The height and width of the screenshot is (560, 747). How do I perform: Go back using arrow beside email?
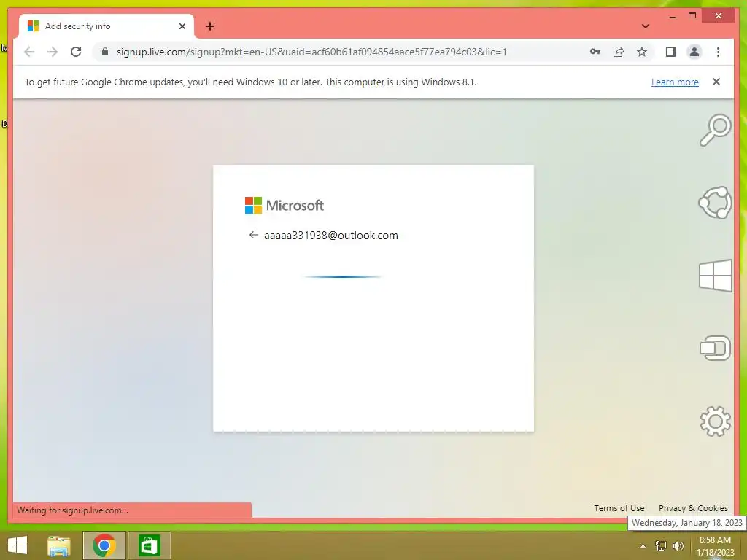253,235
